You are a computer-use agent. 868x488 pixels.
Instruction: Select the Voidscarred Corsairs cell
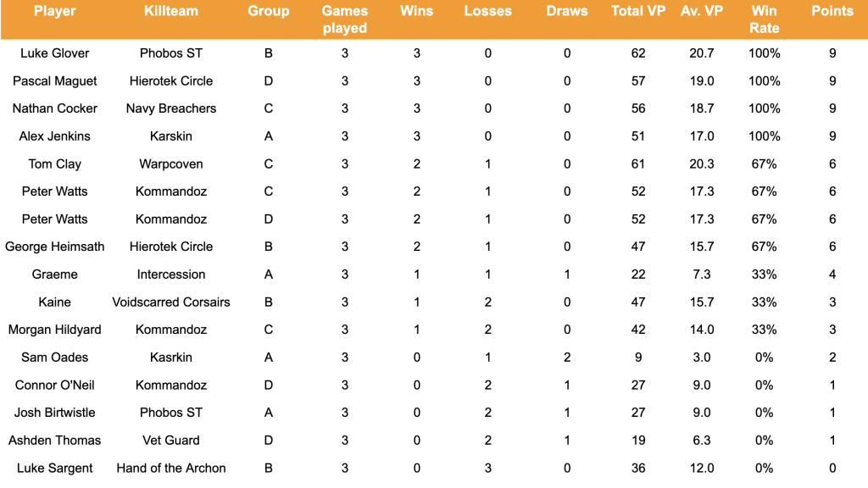[x=171, y=302]
